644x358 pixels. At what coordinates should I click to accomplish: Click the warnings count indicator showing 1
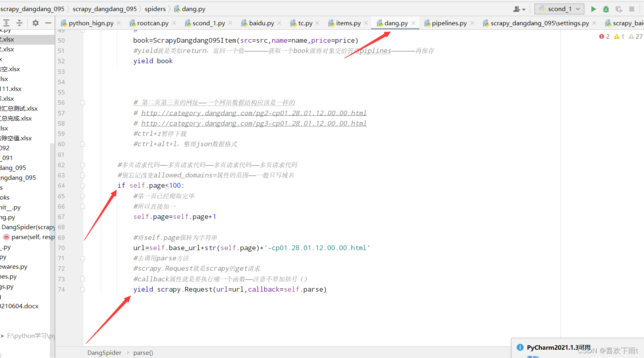tap(619, 36)
